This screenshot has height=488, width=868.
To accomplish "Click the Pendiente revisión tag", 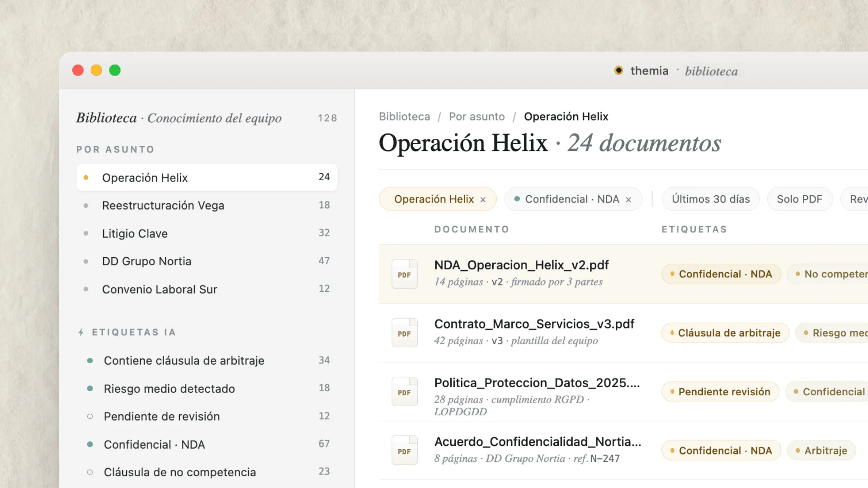I will tap(720, 392).
